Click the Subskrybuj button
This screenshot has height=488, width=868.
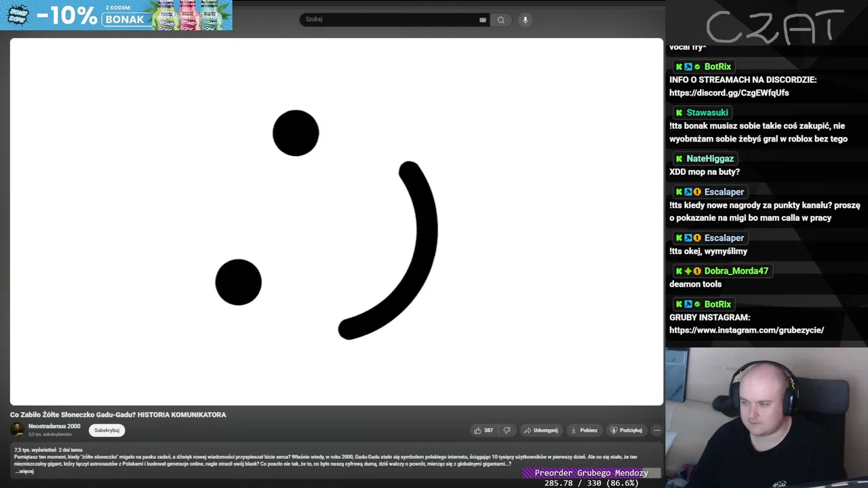coord(106,430)
